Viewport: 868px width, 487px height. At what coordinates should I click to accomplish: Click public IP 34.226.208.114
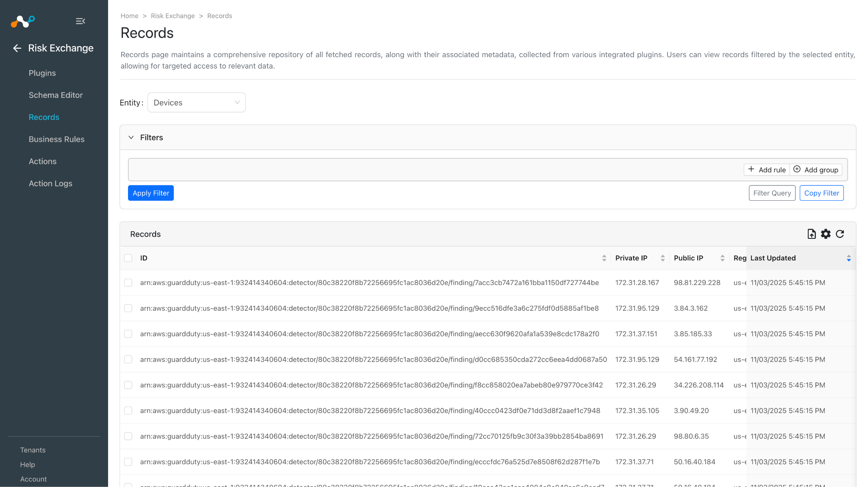point(699,385)
